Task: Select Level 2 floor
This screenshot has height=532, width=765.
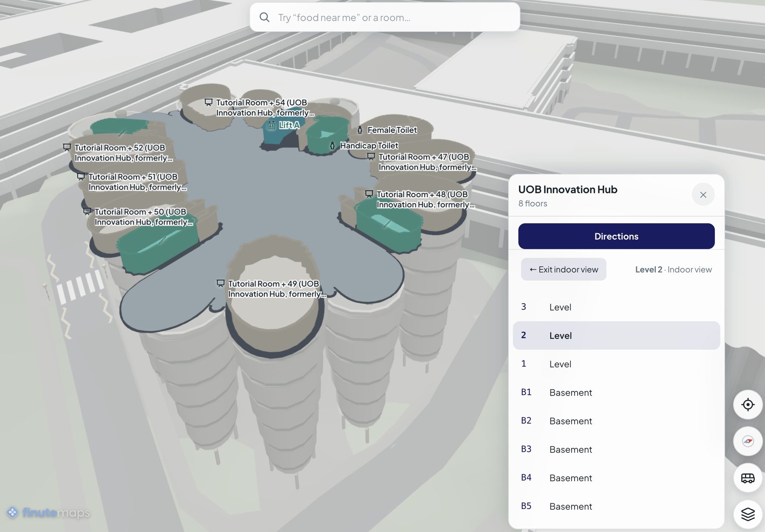Action: tap(616, 335)
